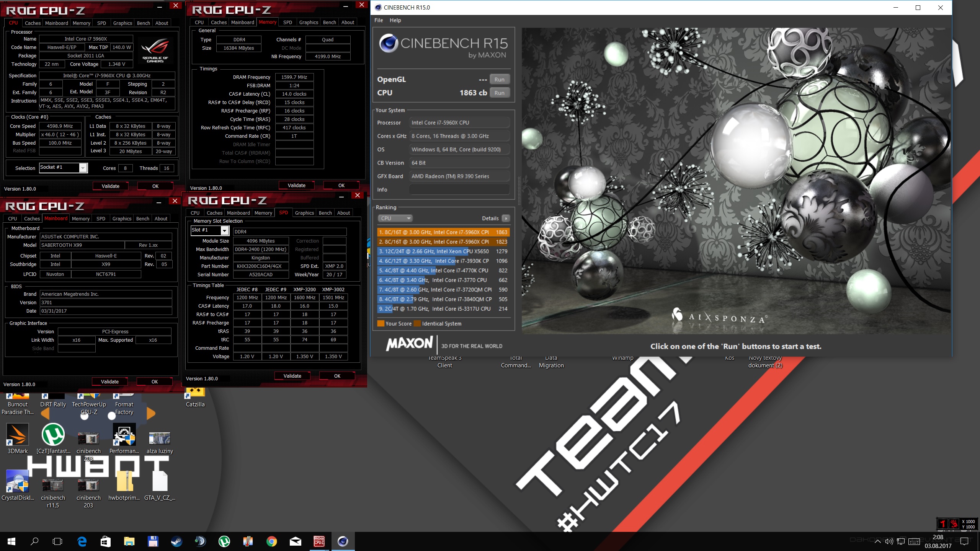Open File Explorer from the taskbar
This screenshot has height=551, width=980.
[x=129, y=541]
